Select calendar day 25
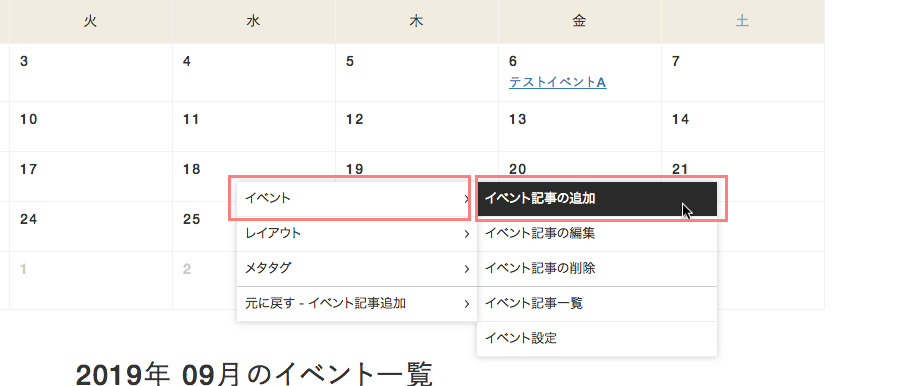Image resolution: width=900 pixels, height=386 pixels. click(191, 219)
